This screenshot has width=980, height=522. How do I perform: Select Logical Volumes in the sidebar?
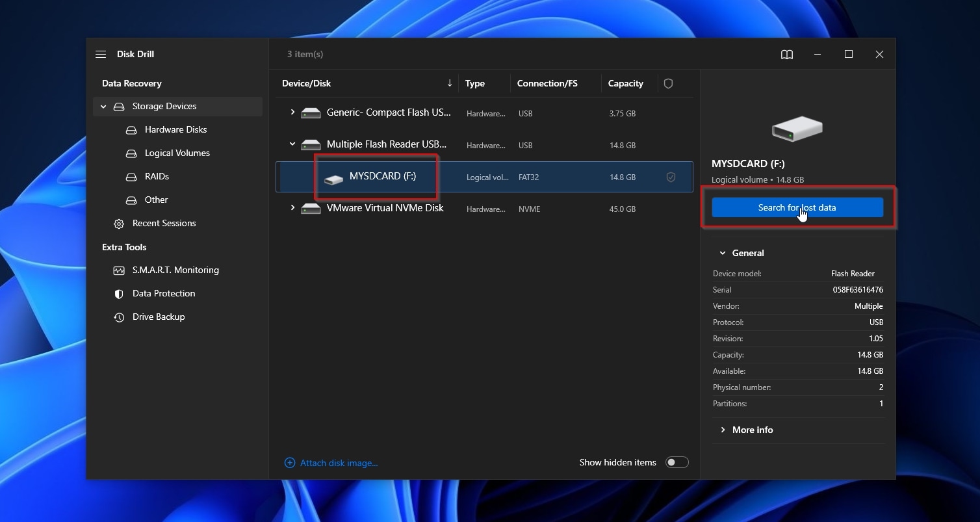click(x=176, y=153)
